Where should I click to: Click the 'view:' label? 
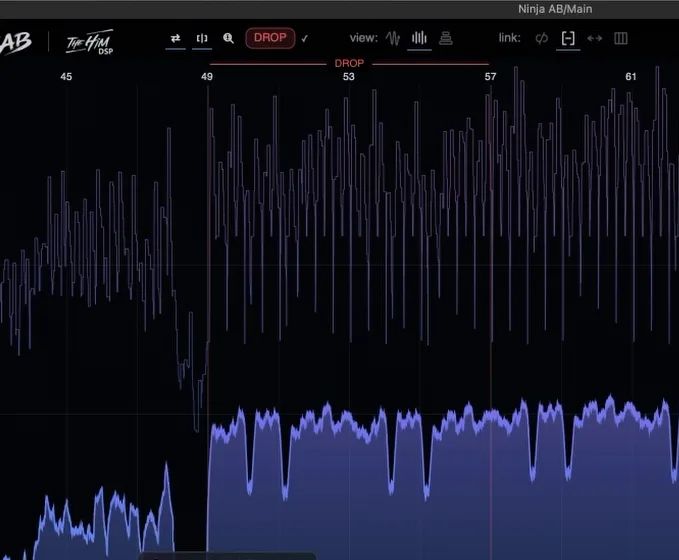364,38
